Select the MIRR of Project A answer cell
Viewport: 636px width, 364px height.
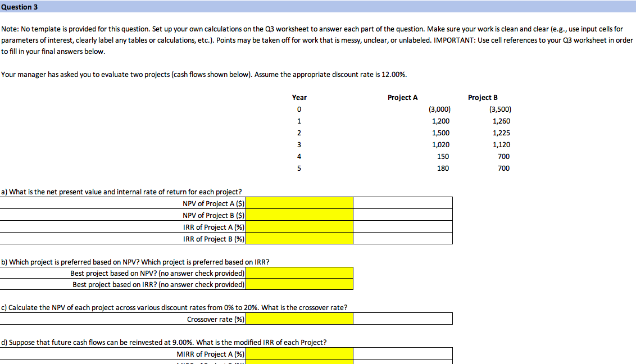(299, 354)
